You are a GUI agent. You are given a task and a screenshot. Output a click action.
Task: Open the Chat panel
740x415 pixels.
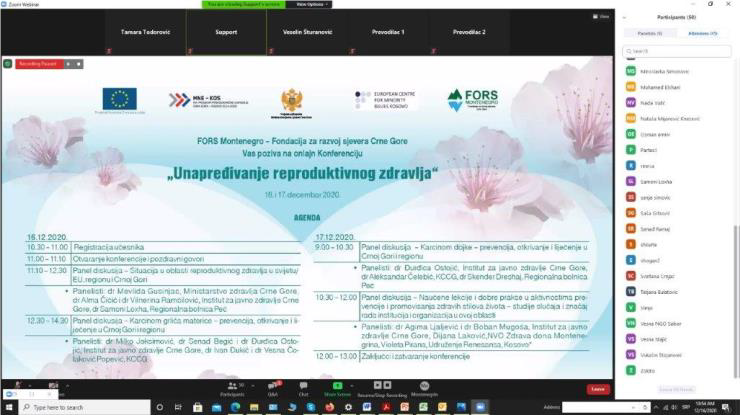point(303,389)
